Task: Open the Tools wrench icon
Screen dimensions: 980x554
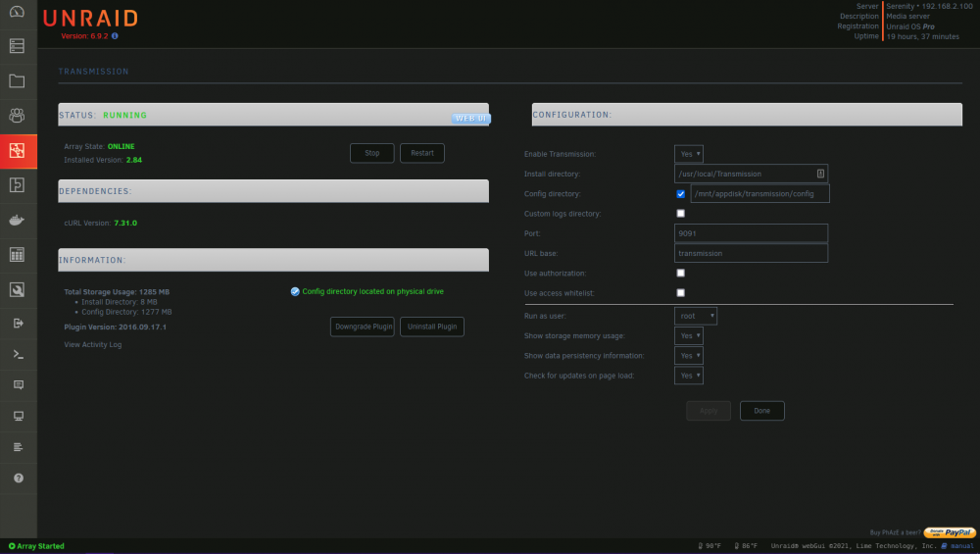Action: [17, 289]
